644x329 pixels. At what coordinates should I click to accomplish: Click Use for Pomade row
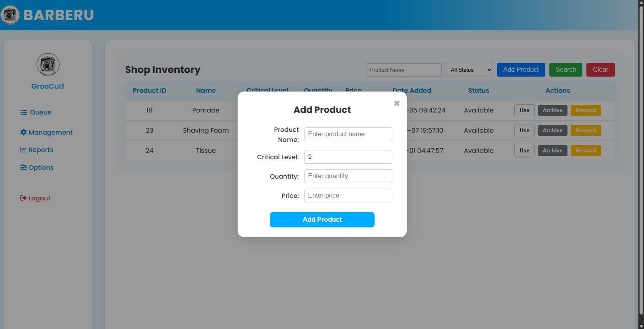tap(524, 110)
